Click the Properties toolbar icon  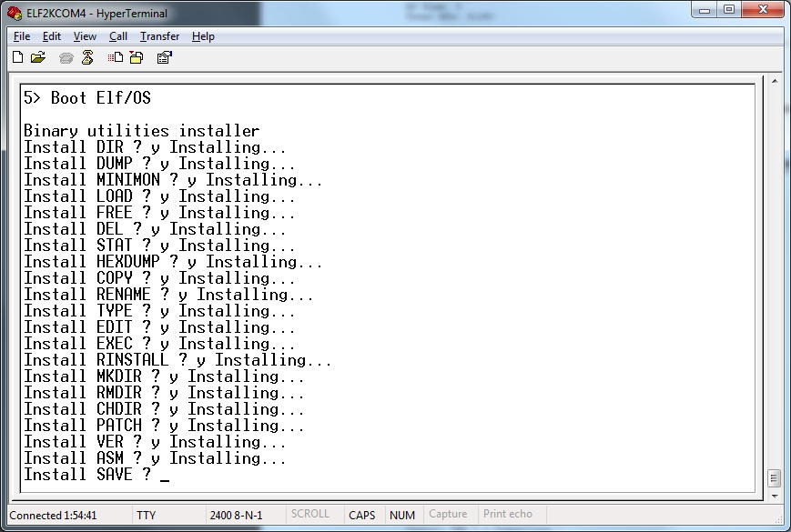[x=164, y=57]
